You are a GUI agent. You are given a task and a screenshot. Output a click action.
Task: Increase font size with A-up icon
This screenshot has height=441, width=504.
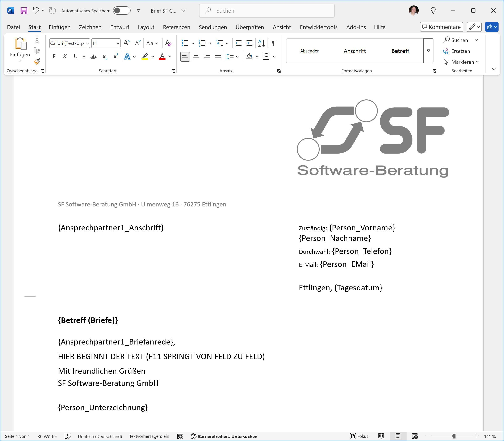127,43
